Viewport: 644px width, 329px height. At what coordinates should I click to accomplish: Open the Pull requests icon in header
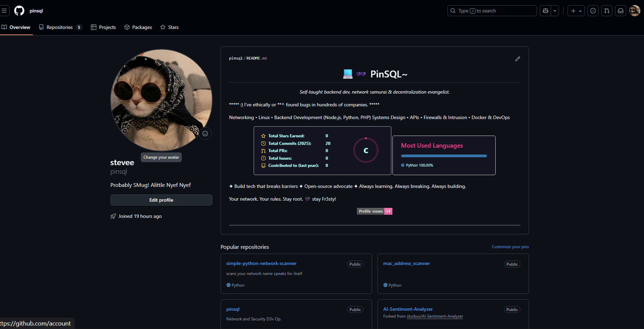(607, 11)
